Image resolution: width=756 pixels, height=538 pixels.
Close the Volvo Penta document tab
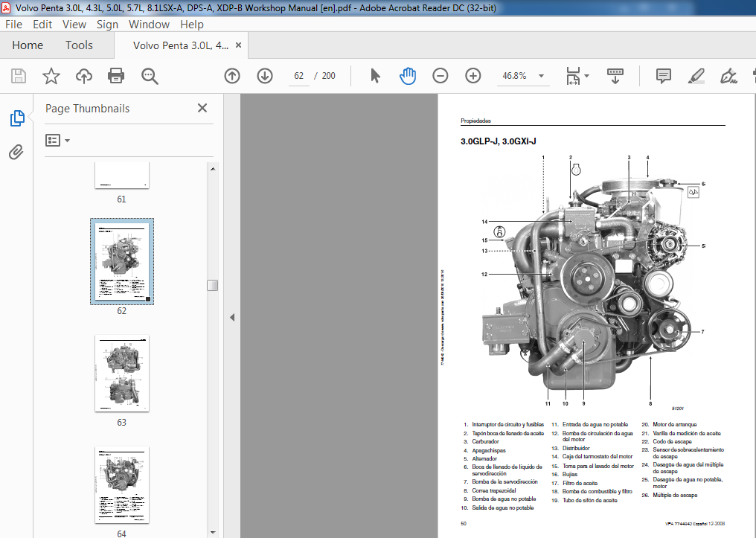tap(238, 45)
